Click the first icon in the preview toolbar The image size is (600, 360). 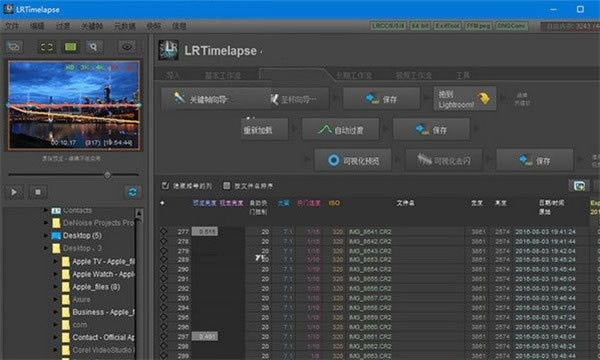tap(14, 47)
